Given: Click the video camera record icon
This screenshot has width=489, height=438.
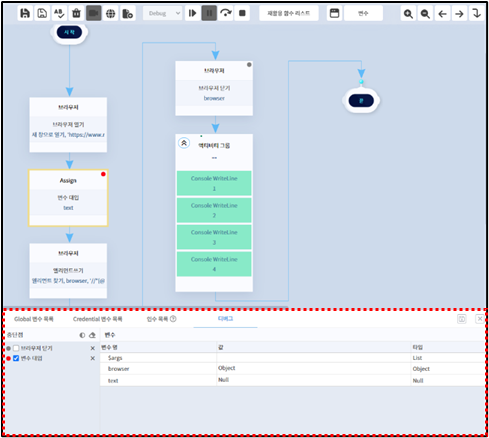Looking at the screenshot, I should (x=94, y=13).
